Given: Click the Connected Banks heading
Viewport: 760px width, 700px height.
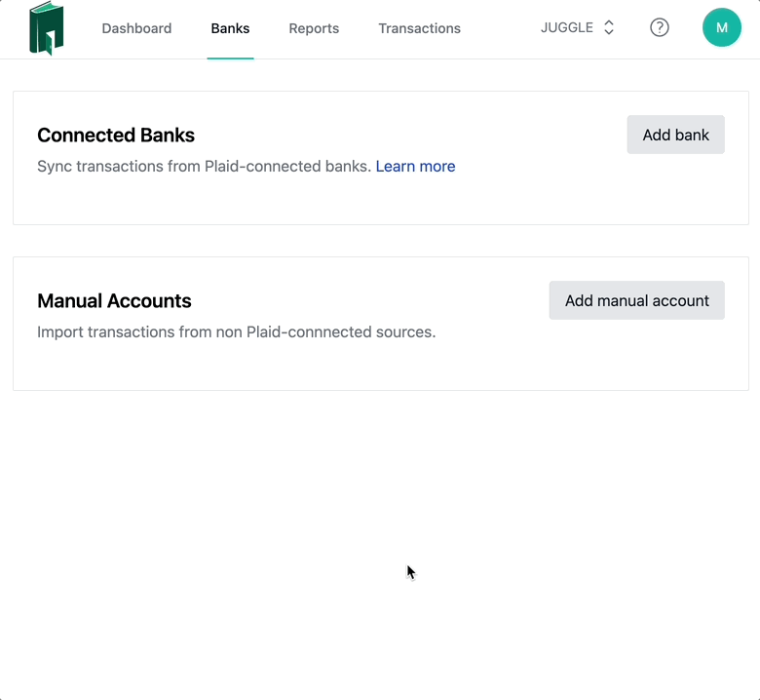Looking at the screenshot, I should pyautogui.click(x=116, y=136).
